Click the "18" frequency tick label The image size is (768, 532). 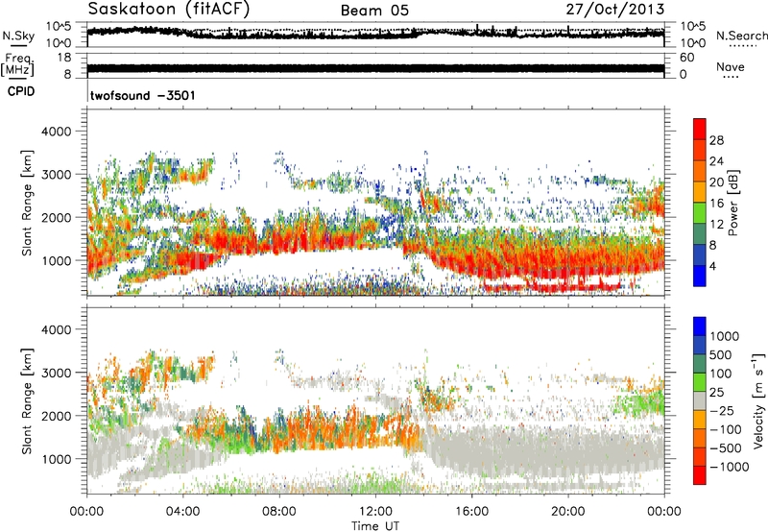point(64,58)
